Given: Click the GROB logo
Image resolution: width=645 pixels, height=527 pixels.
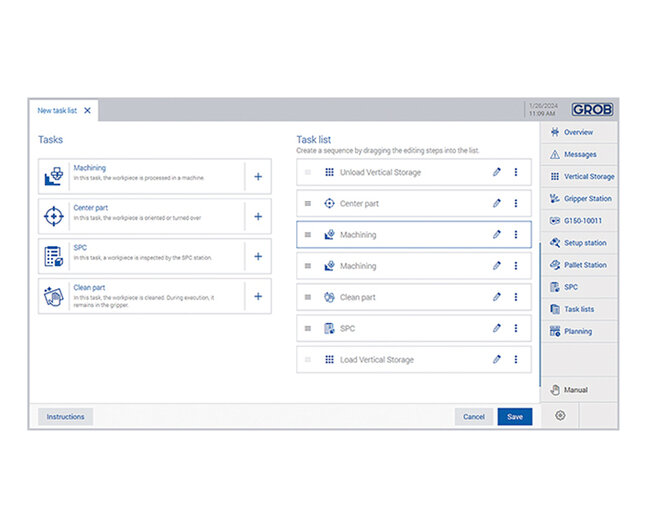Looking at the screenshot, I should pos(592,109).
